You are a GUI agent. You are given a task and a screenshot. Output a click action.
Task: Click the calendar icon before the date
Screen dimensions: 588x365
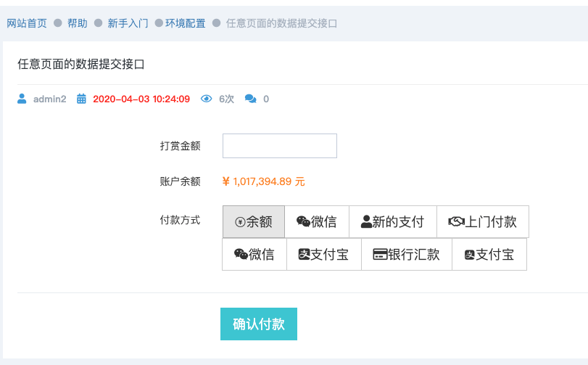pos(81,99)
